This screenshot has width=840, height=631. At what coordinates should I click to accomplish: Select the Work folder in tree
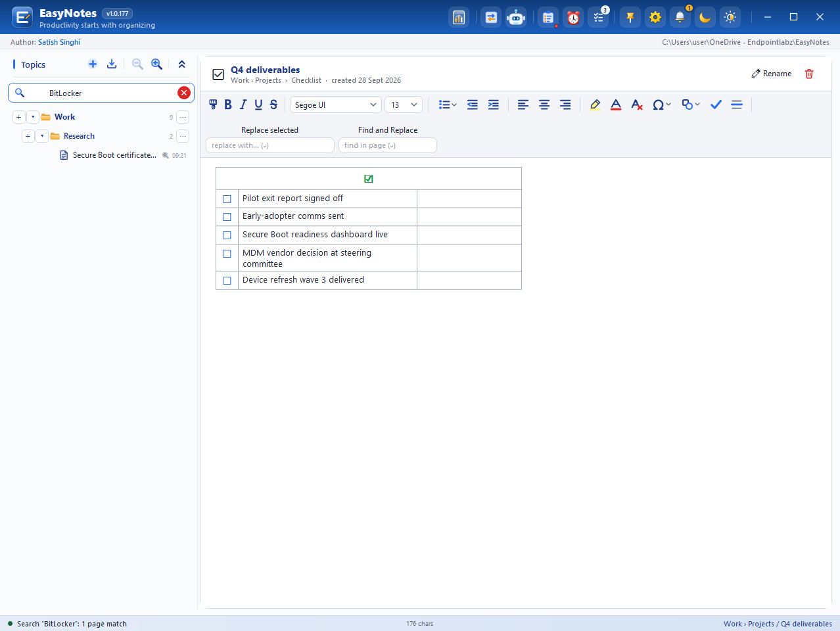click(x=64, y=117)
